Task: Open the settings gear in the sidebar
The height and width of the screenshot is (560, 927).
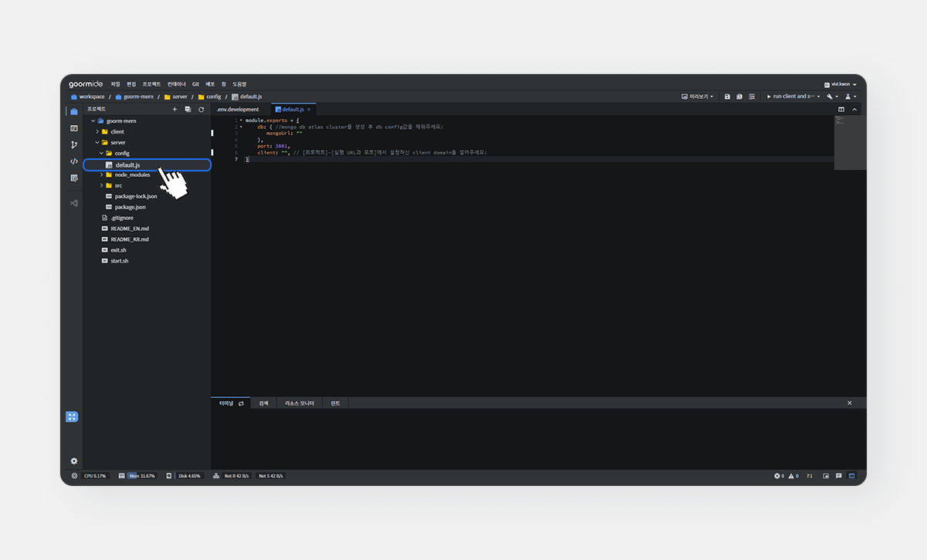Action: tap(74, 461)
